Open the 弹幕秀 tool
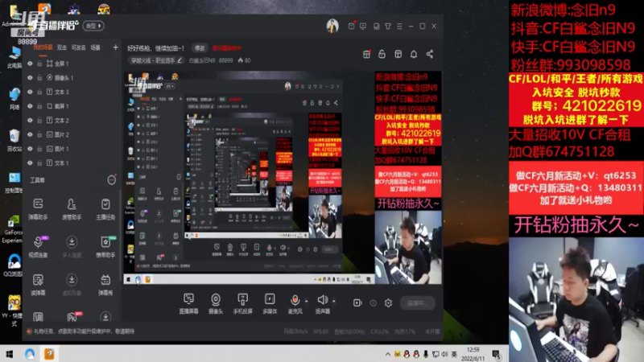Screen dimensions: 644x362 tap(105, 285)
